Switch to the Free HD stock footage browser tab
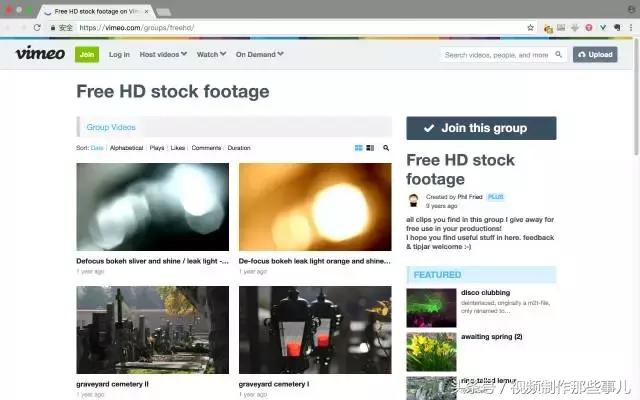The image size is (640, 400). tap(92, 9)
